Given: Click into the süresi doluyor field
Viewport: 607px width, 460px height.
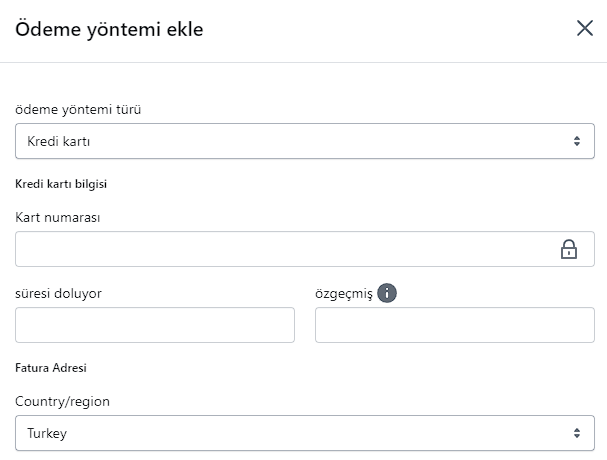Looking at the screenshot, I should (x=155, y=325).
